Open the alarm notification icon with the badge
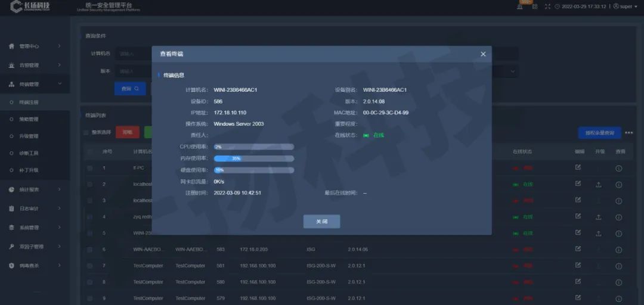Image resolution: width=644 pixels, height=305 pixels. coord(520,7)
